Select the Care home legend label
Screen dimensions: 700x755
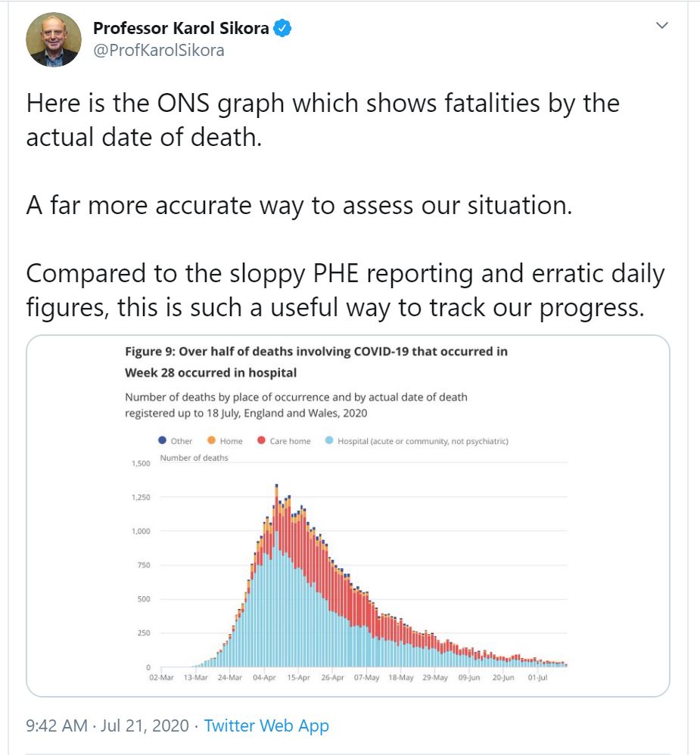pyautogui.click(x=290, y=441)
